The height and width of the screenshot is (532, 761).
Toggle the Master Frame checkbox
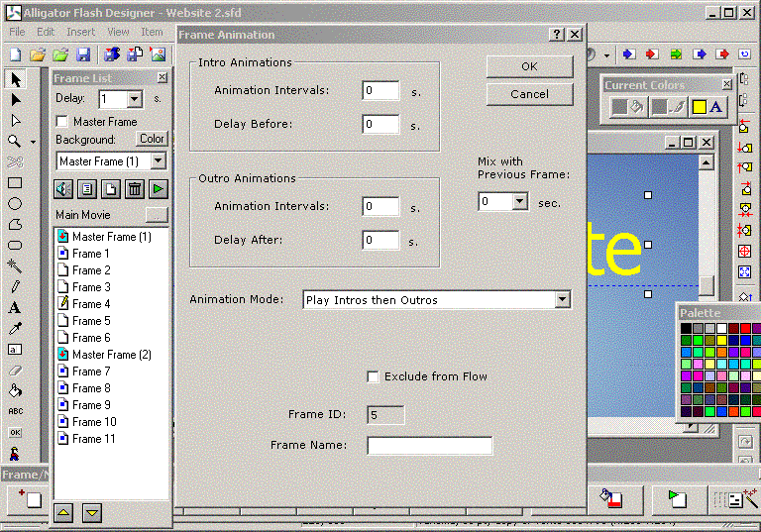click(61, 121)
